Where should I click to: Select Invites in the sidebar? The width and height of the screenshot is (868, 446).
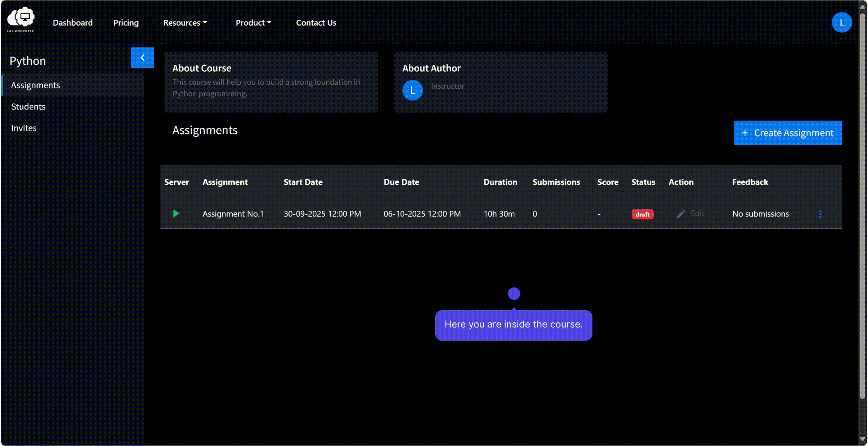pyautogui.click(x=73, y=128)
